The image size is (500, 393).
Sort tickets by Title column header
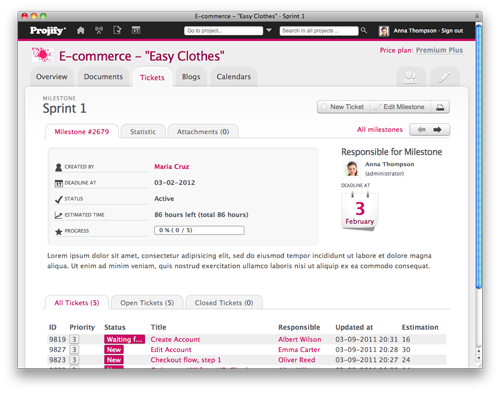pyautogui.click(x=158, y=327)
